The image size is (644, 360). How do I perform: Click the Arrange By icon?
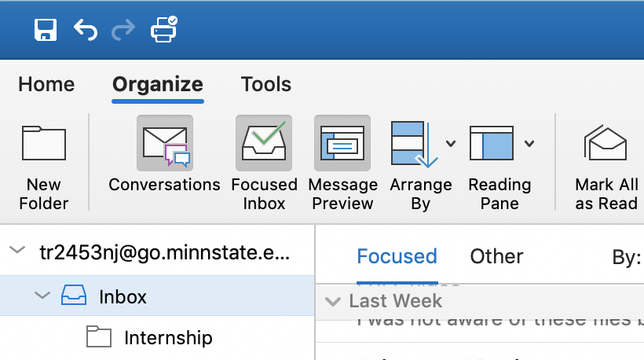[x=415, y=145]
